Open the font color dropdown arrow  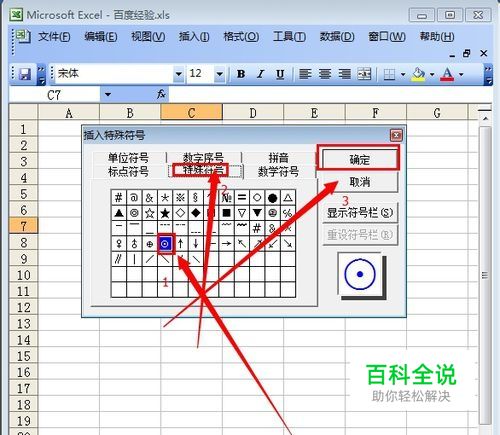[461, 74]
